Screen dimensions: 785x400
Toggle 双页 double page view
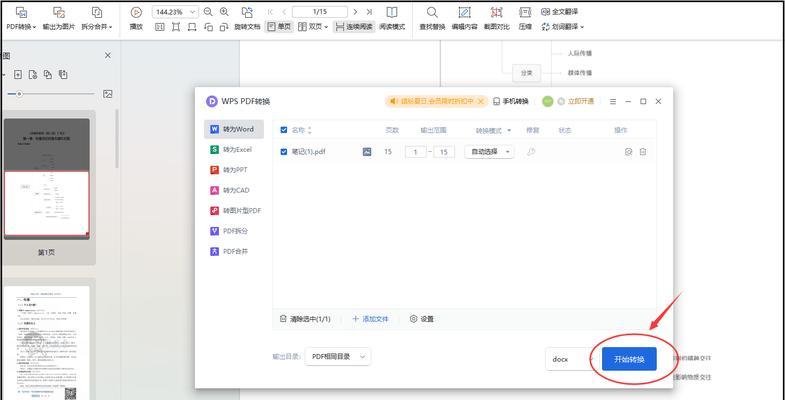click(x=312, y=27)
